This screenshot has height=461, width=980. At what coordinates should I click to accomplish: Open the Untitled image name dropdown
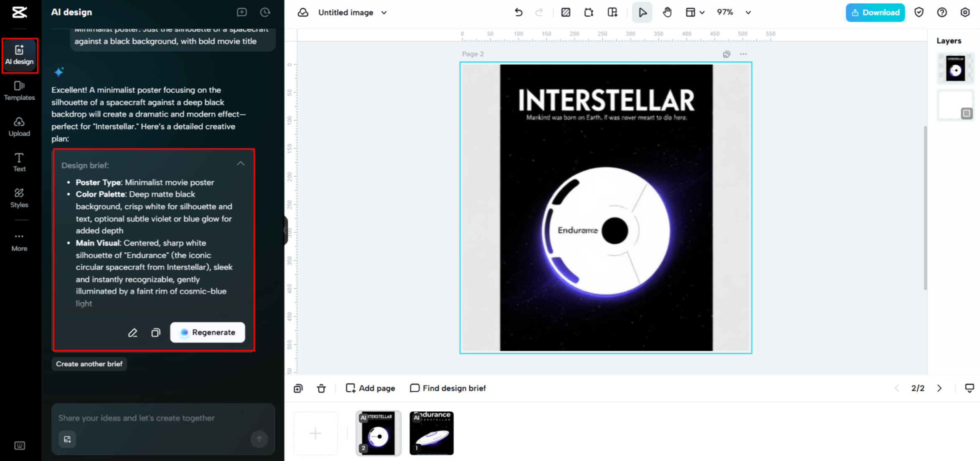tap(383, 13)
